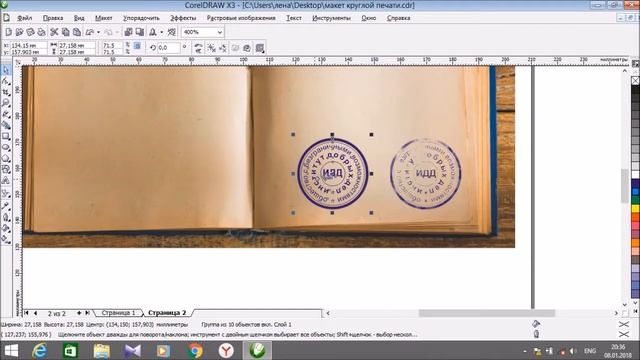Switch to Страница 2 tab
Screen dimensions: 640x360
pyautogui.click(x=167, y=313)
